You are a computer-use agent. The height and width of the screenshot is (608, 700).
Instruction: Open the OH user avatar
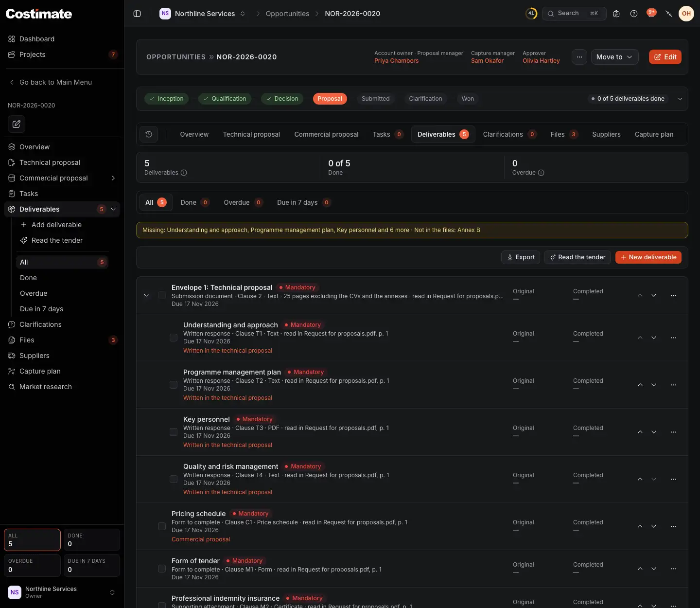click(x=686, y=14)
